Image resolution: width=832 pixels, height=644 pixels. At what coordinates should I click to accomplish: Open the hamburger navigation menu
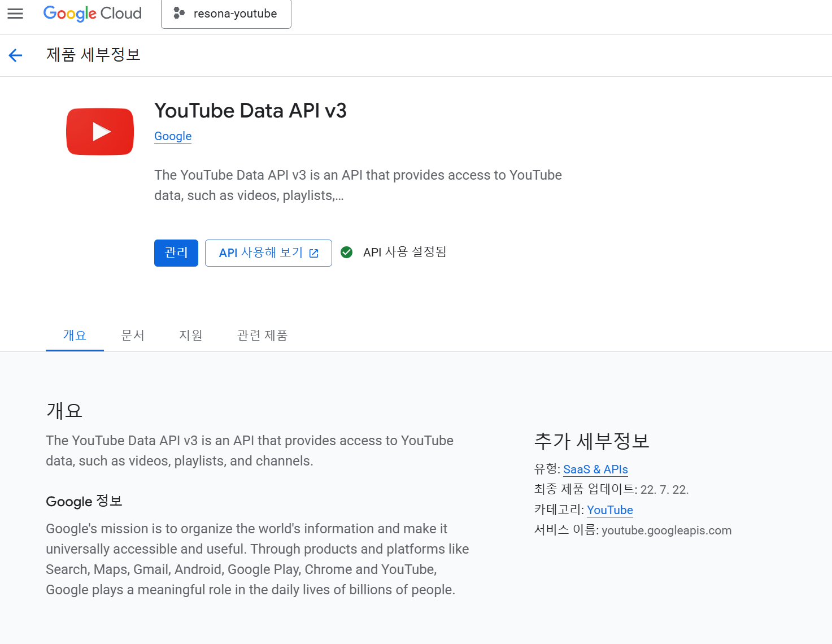(x=15, y=14)
